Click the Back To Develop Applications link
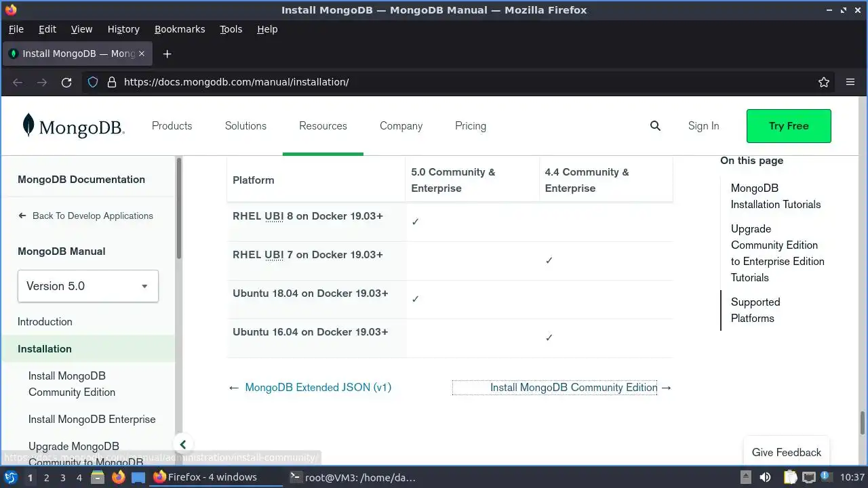 (93, 216)
